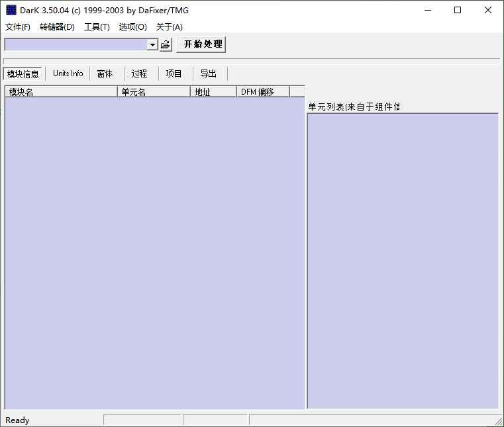Switch to the 模块信息 tab
Screen dimensions: 504x427
(23, 74)
